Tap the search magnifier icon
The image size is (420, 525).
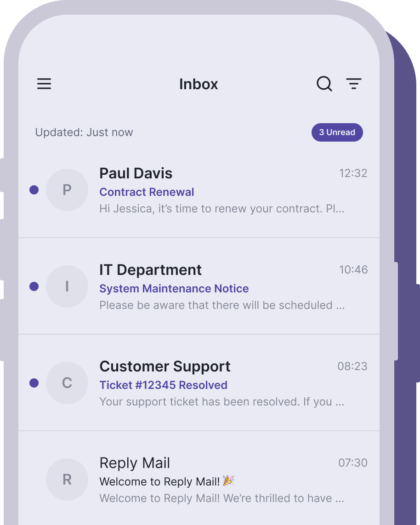click(x=324, y=84)
